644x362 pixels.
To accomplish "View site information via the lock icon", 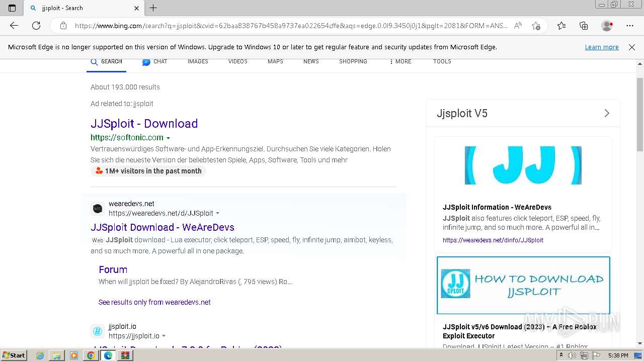I will pyautogui.click(x=63, y=26).
